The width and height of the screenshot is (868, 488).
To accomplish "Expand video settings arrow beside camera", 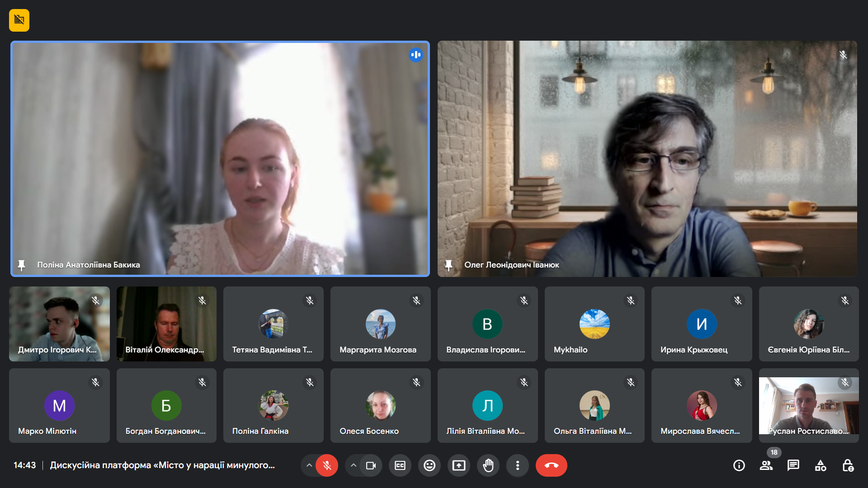I will 354,465.
